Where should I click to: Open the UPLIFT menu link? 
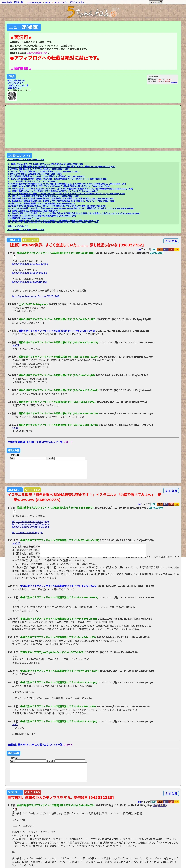click(x=48, y=2)
